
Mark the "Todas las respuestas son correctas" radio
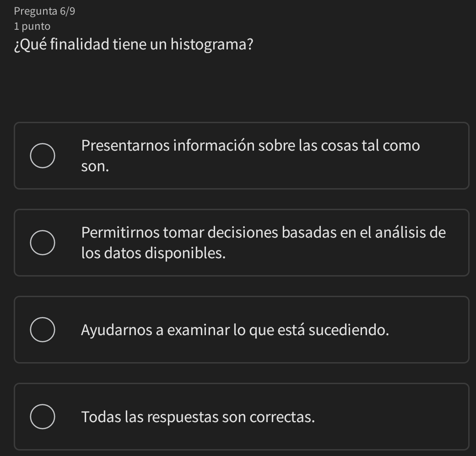tap(43, 417)
